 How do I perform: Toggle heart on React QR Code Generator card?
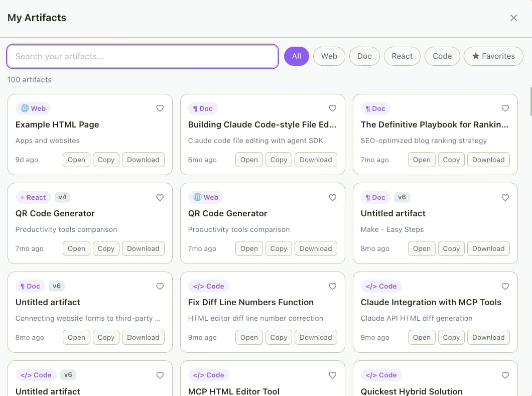coord(160,197)
